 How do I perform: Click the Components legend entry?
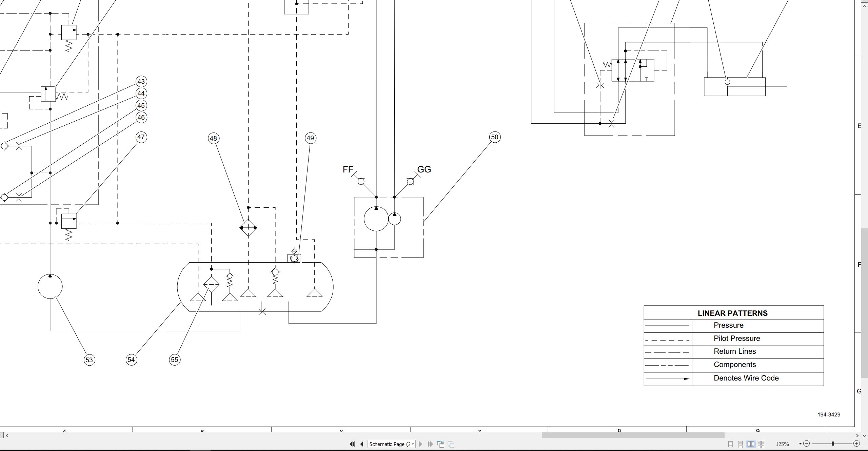(735, 365)
